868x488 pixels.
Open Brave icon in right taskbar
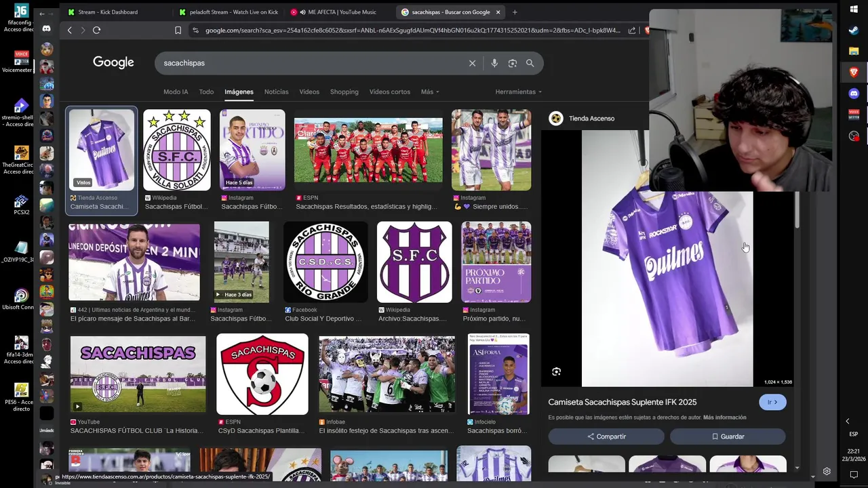click(x=854, y=72)
